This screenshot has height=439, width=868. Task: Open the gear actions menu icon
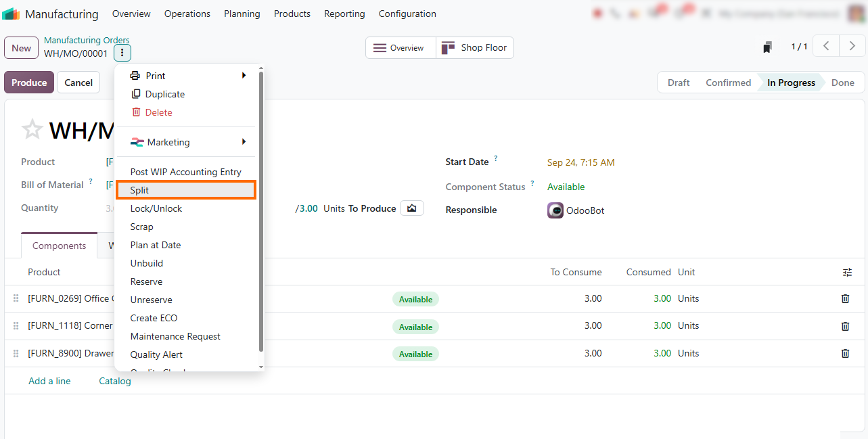click(122, 53)
